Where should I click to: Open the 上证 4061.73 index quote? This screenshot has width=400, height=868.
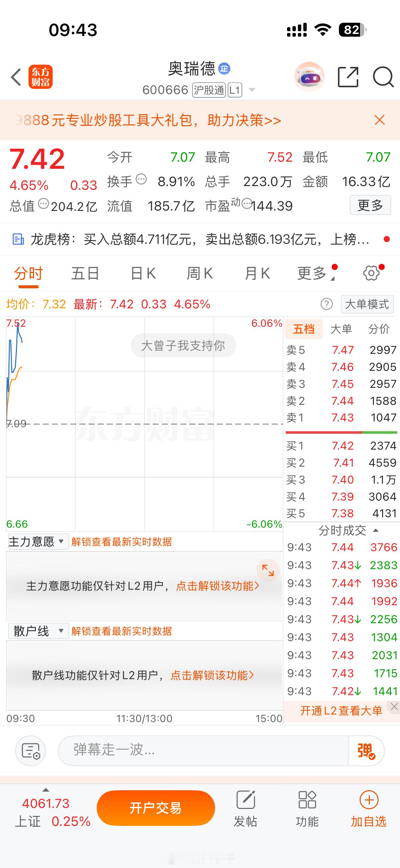coord(53,812)
